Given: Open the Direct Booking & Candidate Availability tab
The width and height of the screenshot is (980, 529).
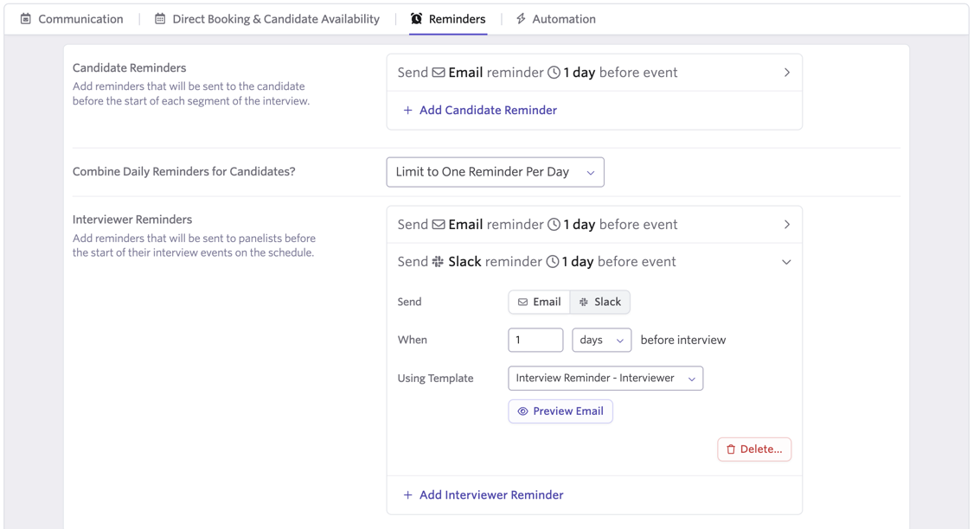Looking at the screenshot, I should coord(267,19).
